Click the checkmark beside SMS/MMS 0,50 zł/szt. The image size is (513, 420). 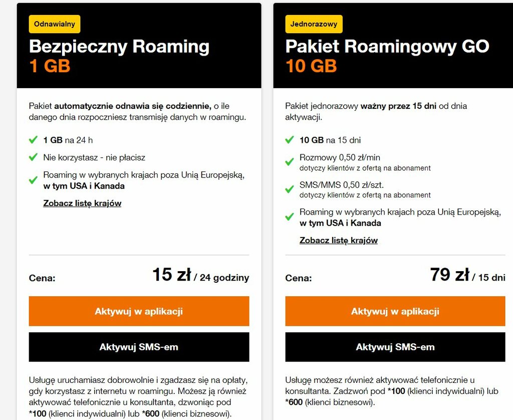[290, 189]
